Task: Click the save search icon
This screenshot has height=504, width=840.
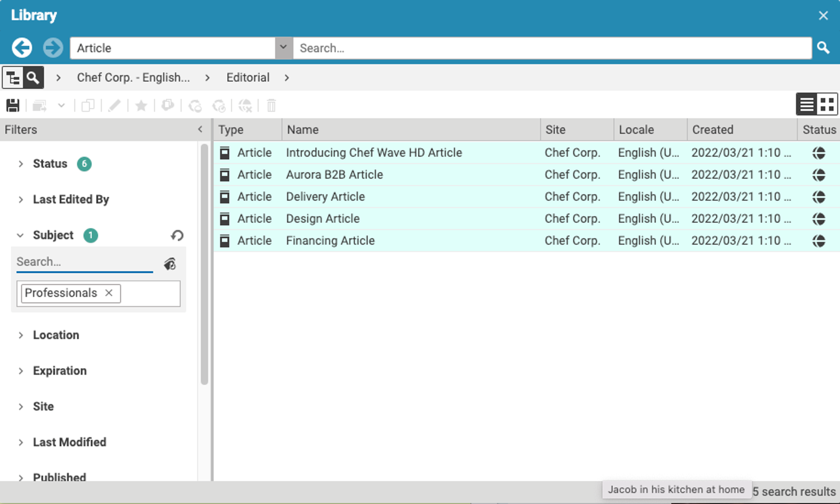Action: [13, 106]
